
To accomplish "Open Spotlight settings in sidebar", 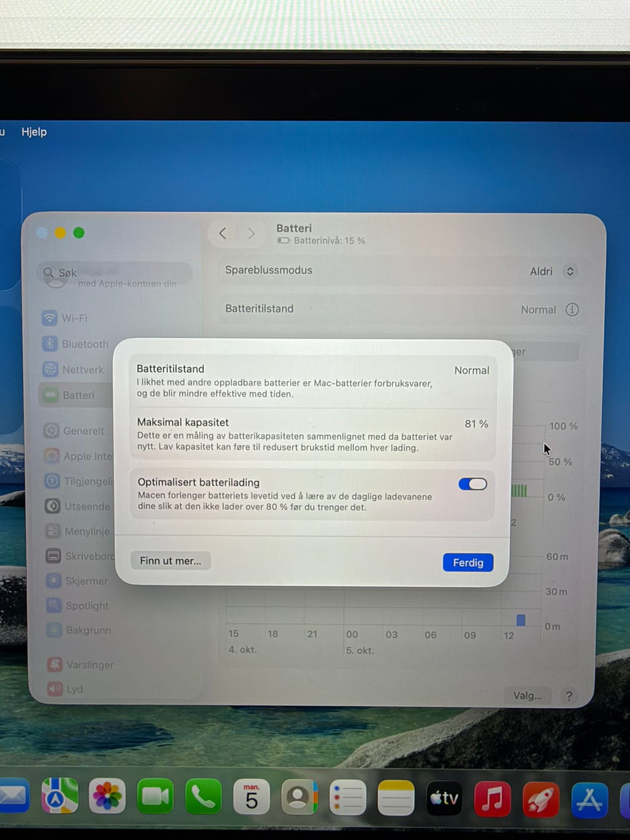I will [x=79, y=606].
